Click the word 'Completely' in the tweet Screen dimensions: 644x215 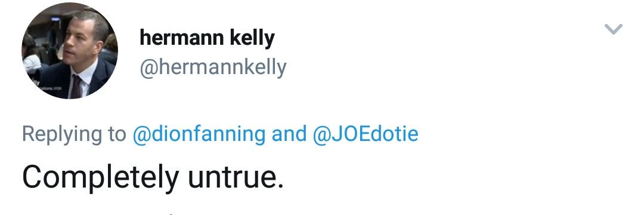coord(101,177)
